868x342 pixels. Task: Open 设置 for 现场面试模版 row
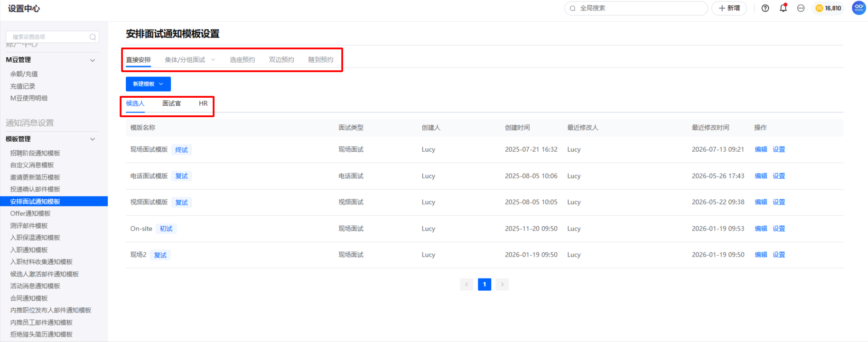tap(779, 149)
